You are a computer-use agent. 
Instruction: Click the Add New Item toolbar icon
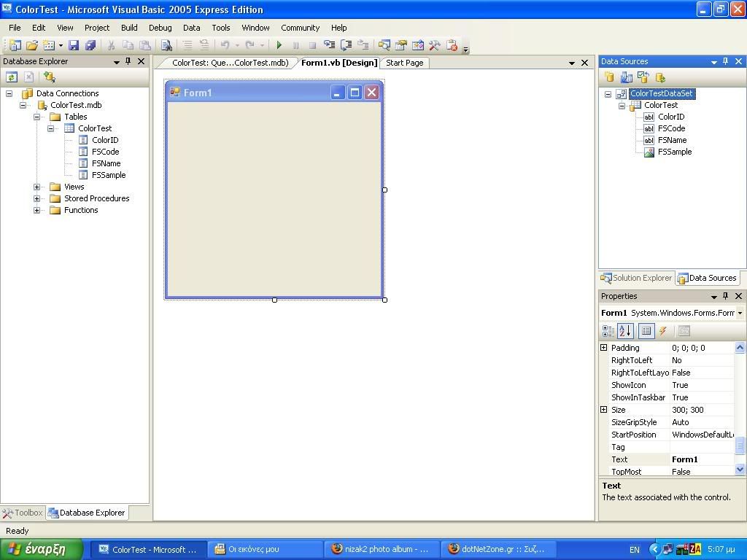pos(49,45)
